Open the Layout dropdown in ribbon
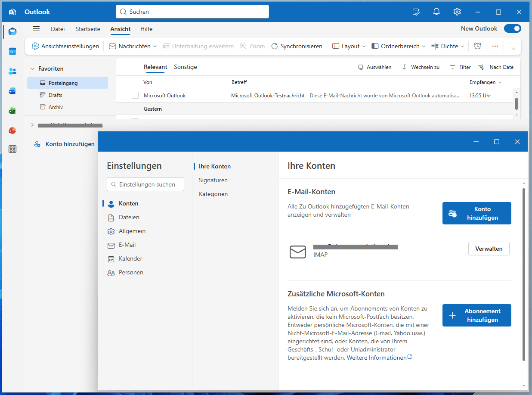Viewport: 532px width, 395px height. 349,46
